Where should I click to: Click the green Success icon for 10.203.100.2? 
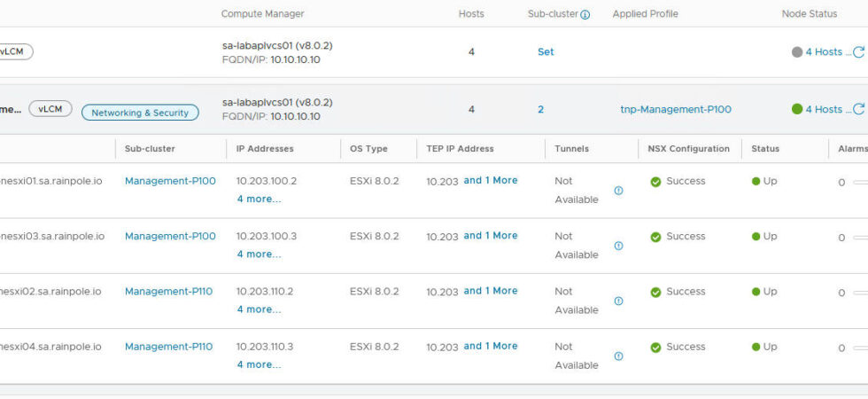click(x=655, y=182)
